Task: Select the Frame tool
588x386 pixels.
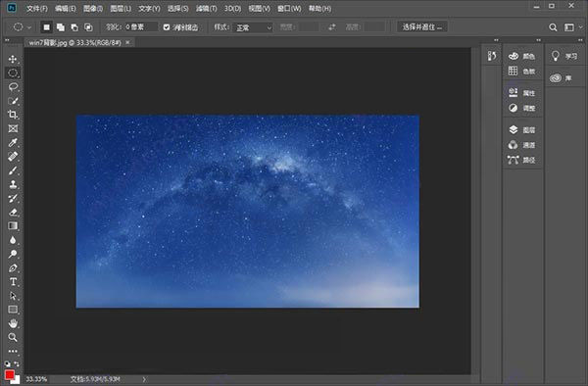Action: pos(13,128)
